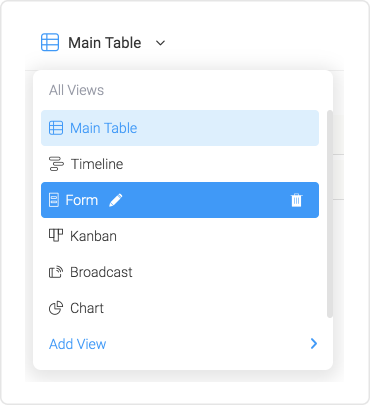Select the Main Table view in list
This screenshot has height=405, width=370.
(x=180, y=128)
